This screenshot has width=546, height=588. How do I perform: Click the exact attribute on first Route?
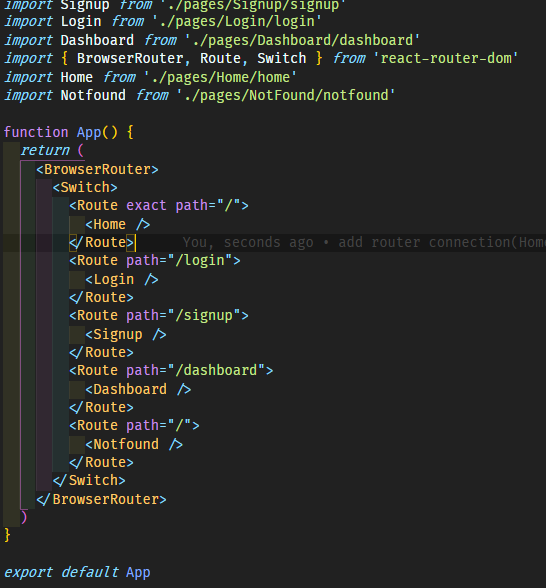click(x=146, y=206)
